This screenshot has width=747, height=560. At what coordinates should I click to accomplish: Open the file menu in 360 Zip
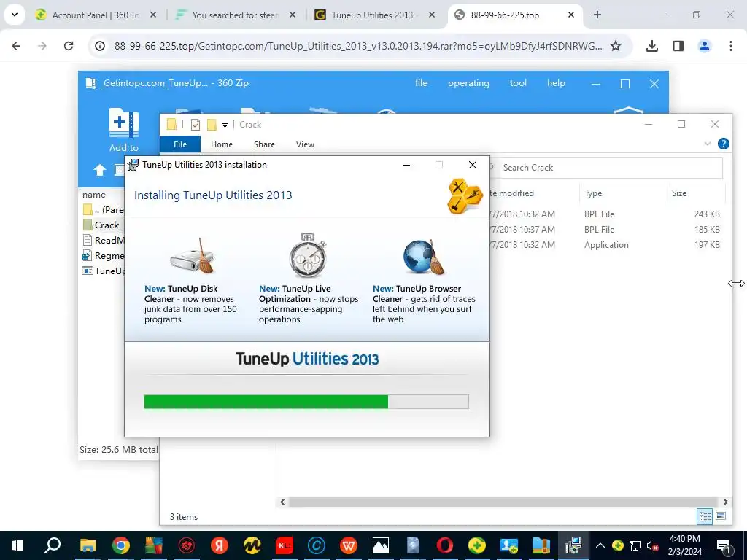421,83
